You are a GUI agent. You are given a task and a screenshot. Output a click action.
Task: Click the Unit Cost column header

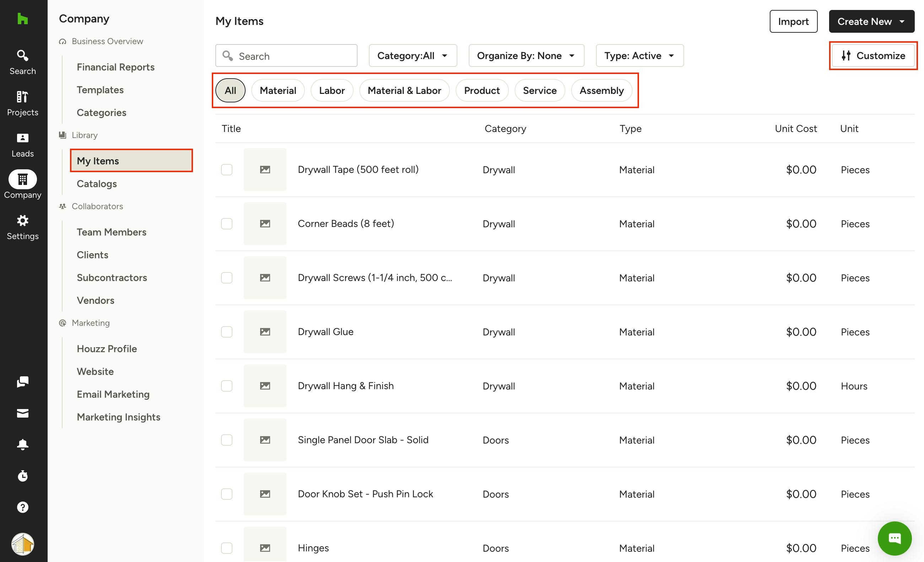[x=796, y=129]
